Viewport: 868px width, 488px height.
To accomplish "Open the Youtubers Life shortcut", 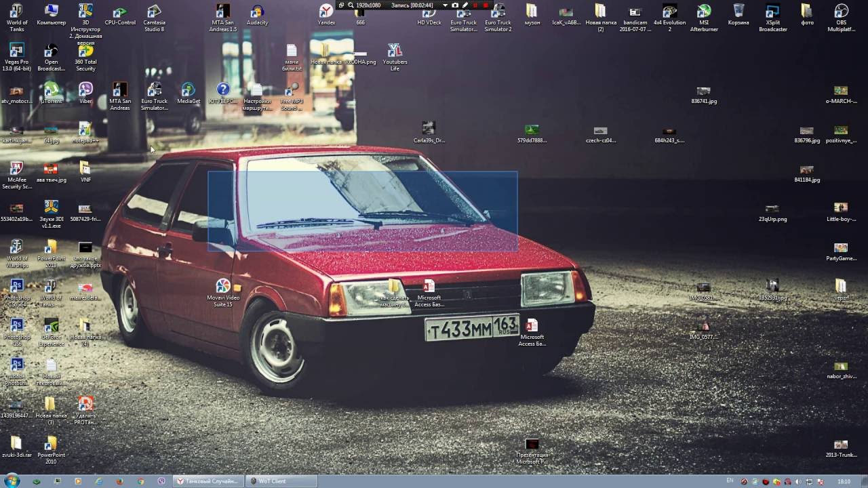I will (395, 58).
